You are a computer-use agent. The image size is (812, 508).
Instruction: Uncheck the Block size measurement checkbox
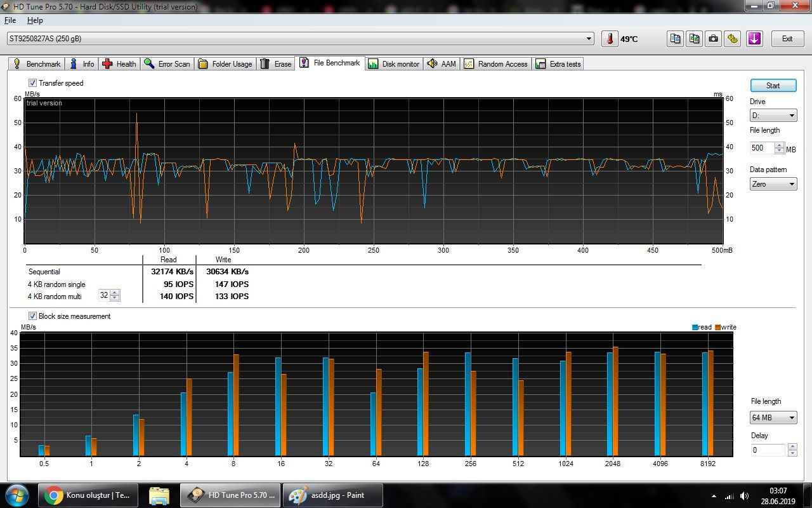(x=32, y=316)
